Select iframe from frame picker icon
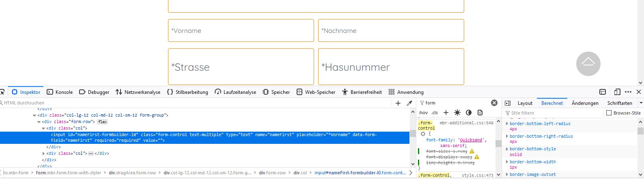Viewport: 644px width, 180px height. 603,92
